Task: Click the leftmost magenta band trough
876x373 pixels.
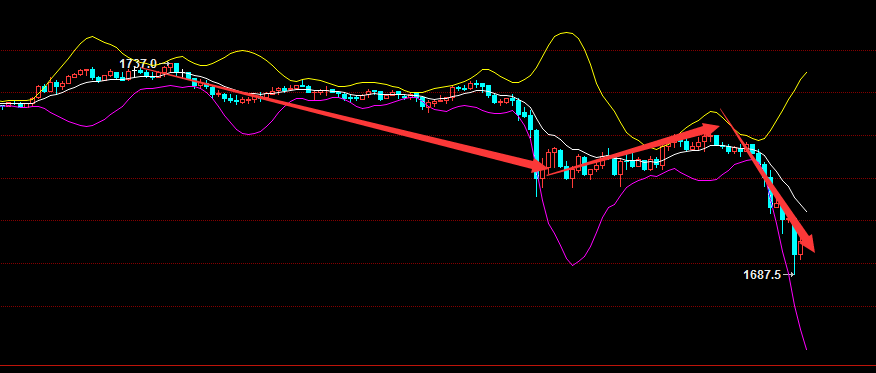Action: click(89, 126)
